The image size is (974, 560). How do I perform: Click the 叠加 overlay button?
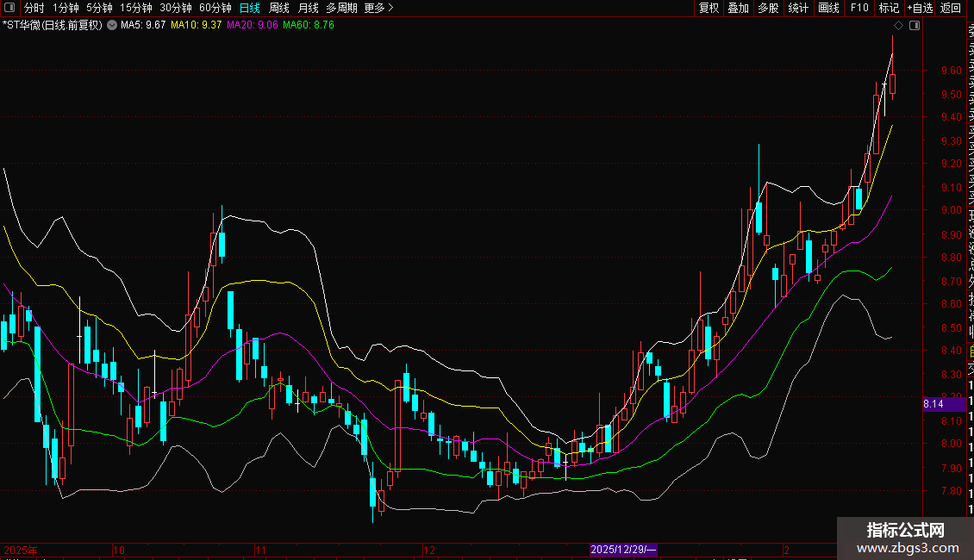click(739, 8)
